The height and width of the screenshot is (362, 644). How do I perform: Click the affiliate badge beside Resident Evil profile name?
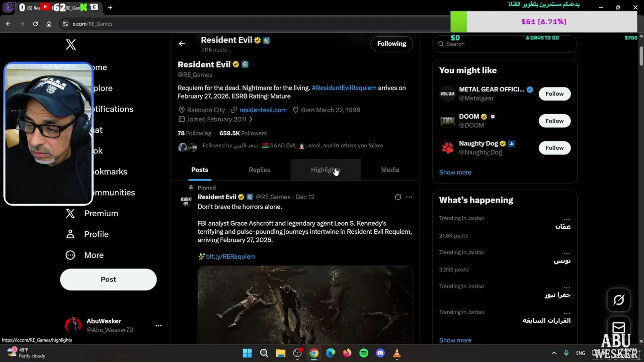[245, 64]
